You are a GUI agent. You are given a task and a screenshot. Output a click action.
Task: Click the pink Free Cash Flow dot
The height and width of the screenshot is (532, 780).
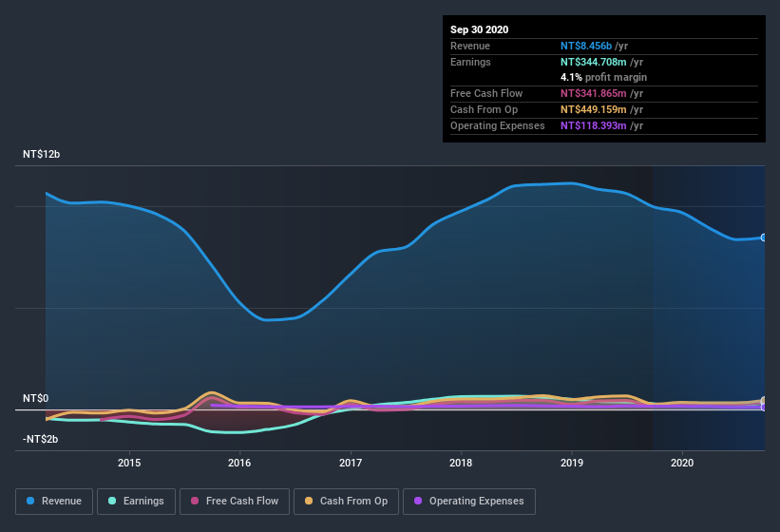195,501
